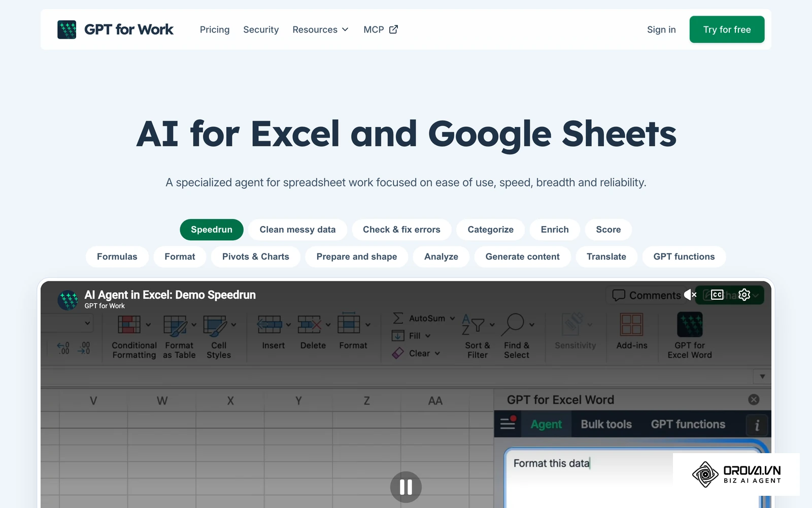Click the Insert cells icon
The height and width of the screenshot is (508, 812).
pyautogui.click(x=269, y=324)
